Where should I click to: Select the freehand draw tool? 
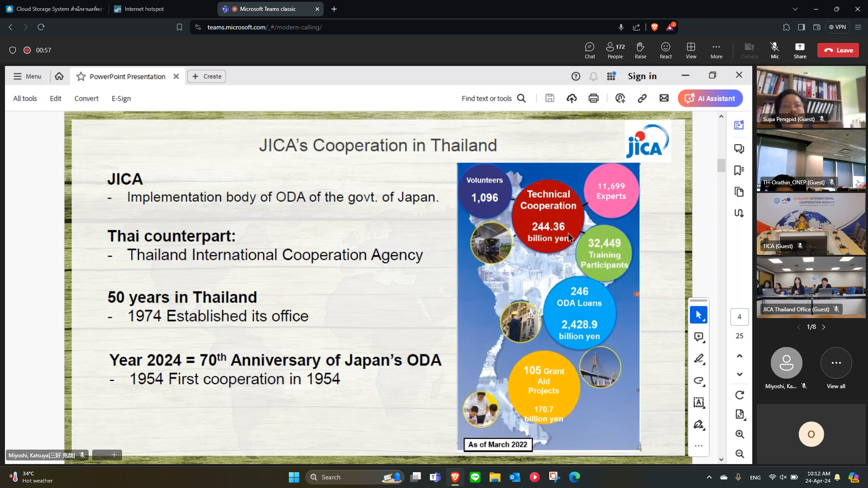coord(698,380)
